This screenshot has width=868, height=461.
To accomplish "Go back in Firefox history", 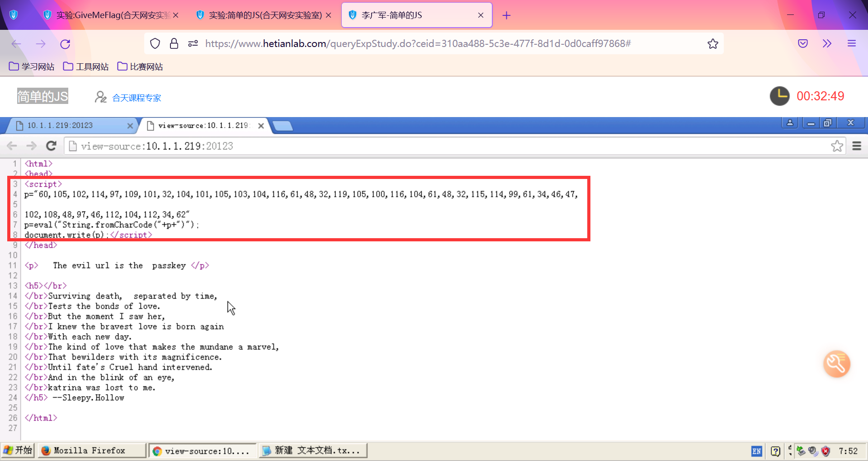I will [x=16, y=44].
